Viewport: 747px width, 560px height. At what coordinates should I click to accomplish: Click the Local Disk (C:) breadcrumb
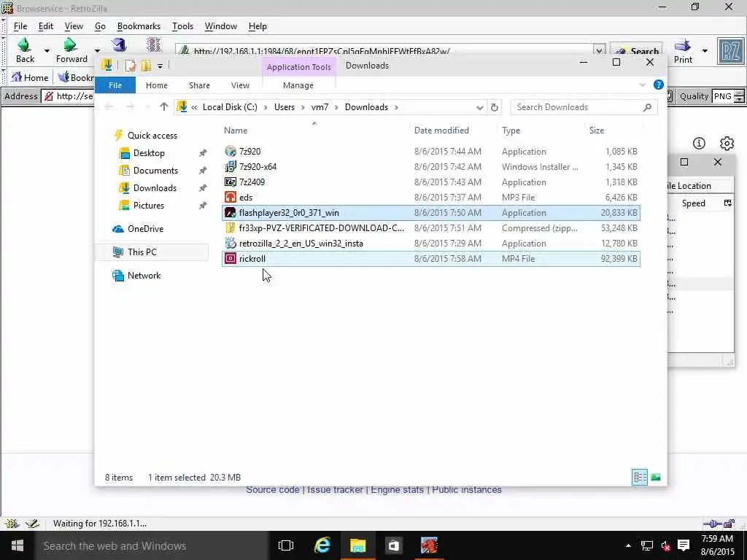[x=230, y=107]
